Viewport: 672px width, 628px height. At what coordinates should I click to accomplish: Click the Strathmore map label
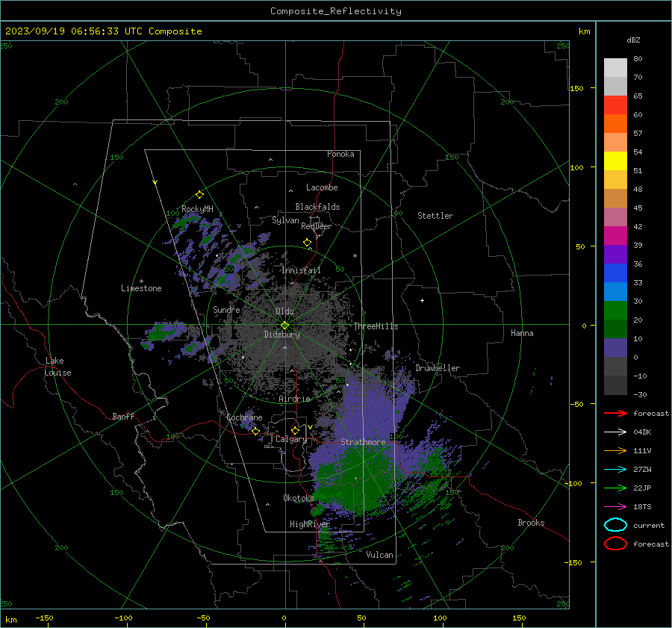click(363, 442)
